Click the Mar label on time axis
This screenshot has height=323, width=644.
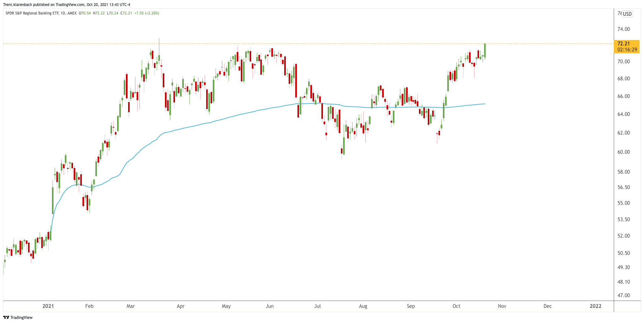click(x=130, y=306)
